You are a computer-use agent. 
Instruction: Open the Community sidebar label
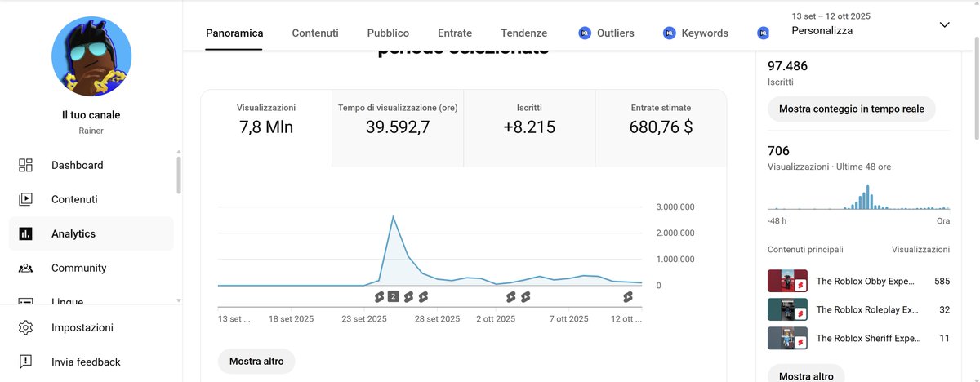coord(79,268)
